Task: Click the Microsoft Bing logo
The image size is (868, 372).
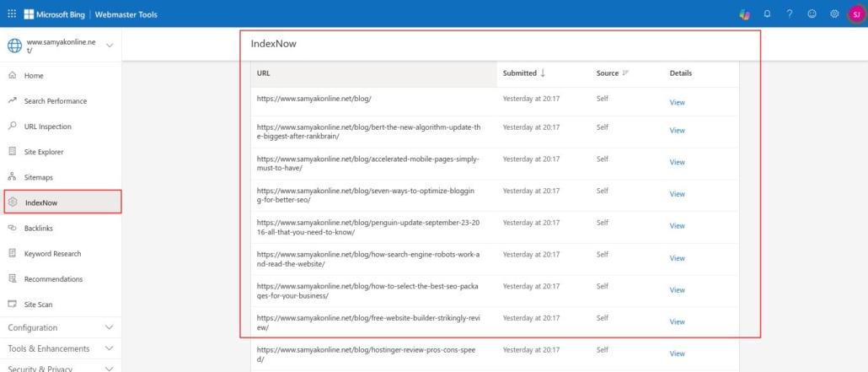Action: point(54,14)
